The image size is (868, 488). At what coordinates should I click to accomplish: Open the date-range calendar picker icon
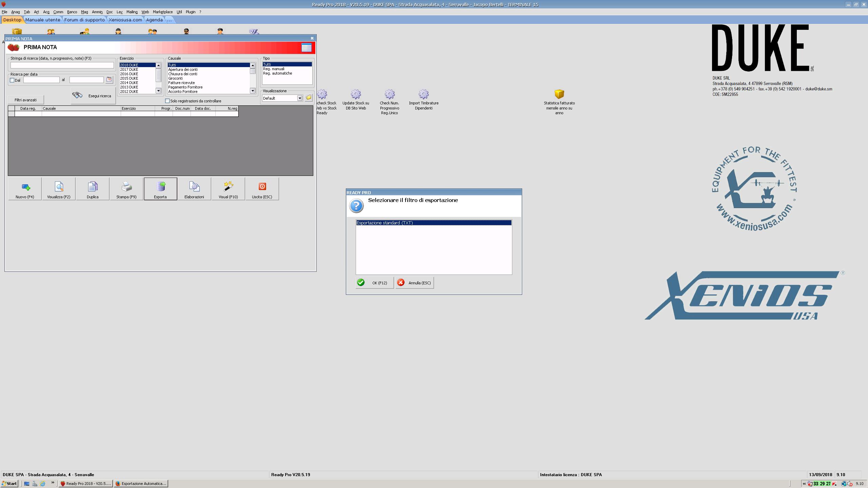point(109,80)
